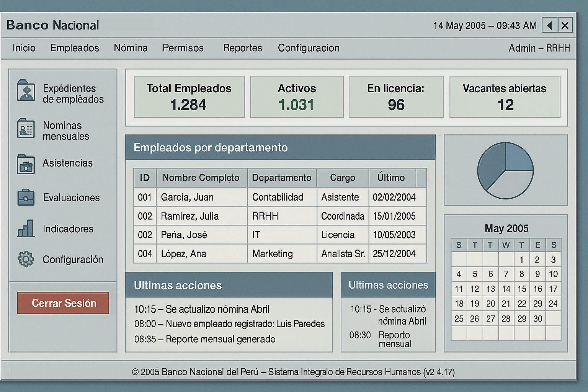Go to the Reportes menu
Image resolution: width=588 pixels, height=392 pixels.
[242, 48]
